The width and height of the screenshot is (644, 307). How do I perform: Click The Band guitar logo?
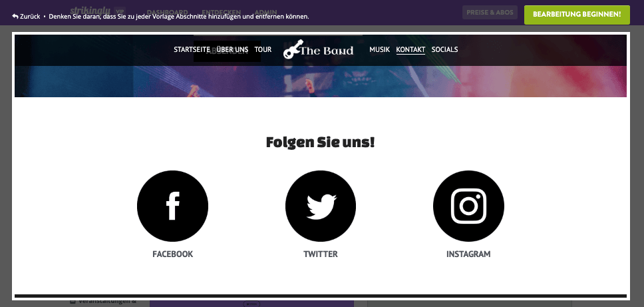[318, 50]
